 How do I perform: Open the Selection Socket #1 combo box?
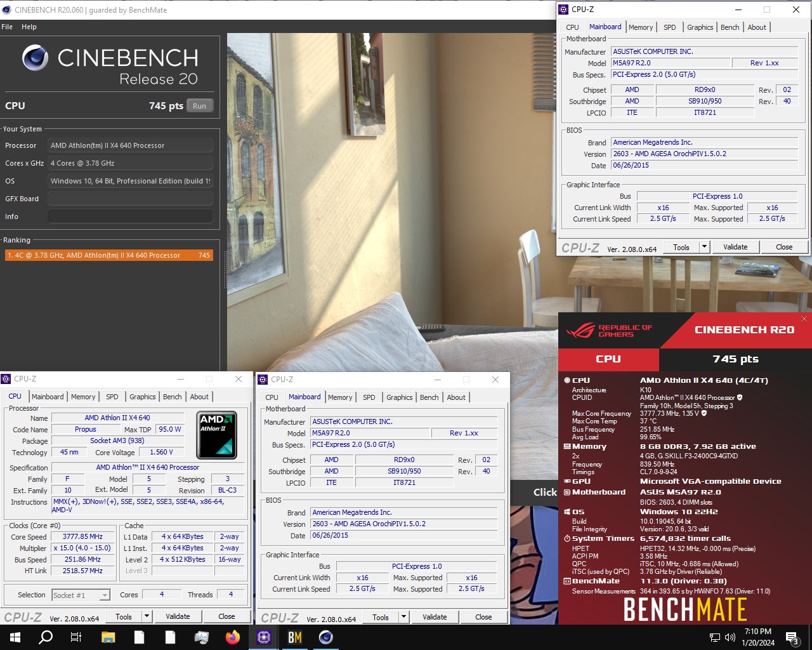click(x=81, y=595)
